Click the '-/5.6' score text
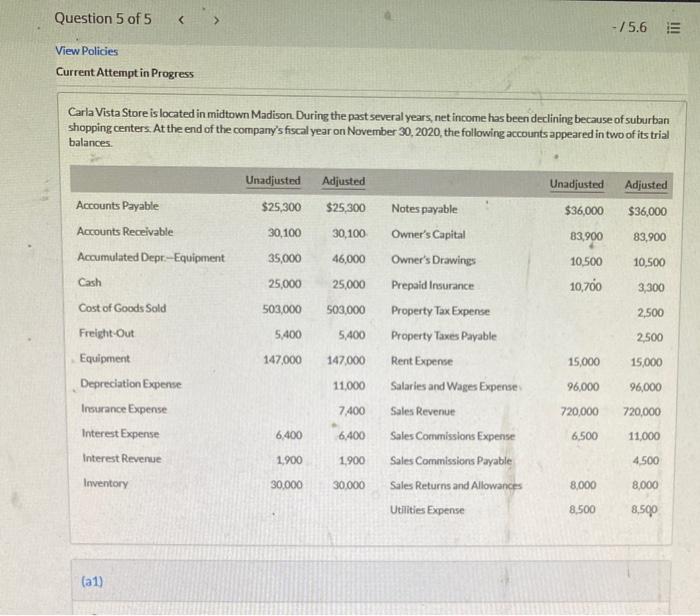This screenshot has height=616, width=700. click(629, 28)
